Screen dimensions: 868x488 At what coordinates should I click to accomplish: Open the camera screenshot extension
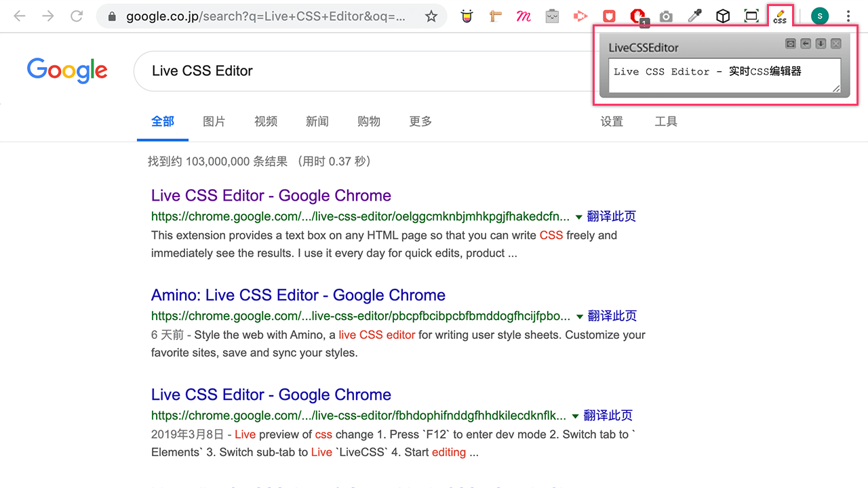tap(666, 16)
